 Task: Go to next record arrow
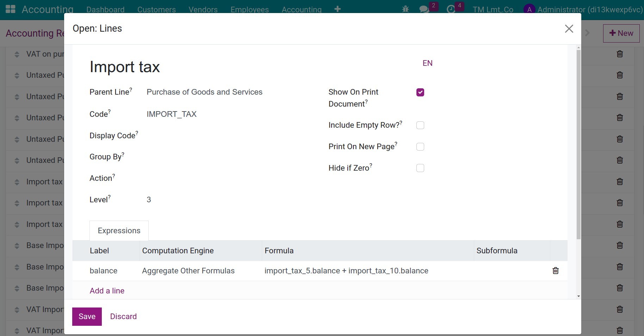point(587,33)
